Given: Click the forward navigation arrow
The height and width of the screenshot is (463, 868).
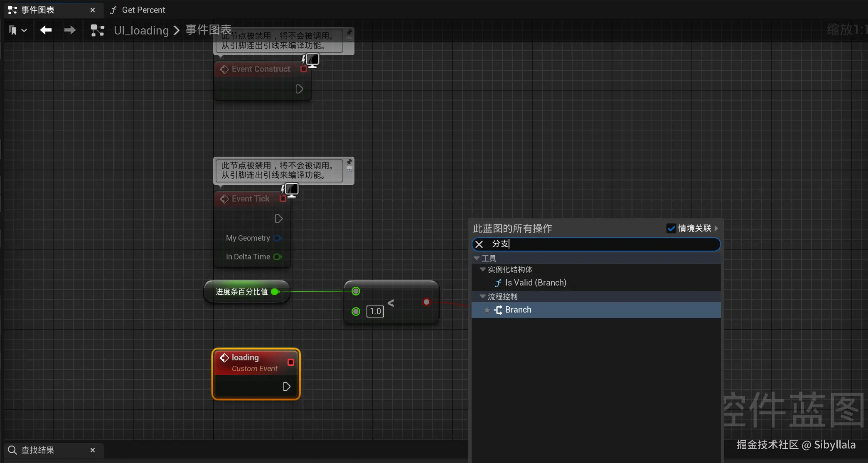Looking at the screenshot, I should [x=70, y=30].
